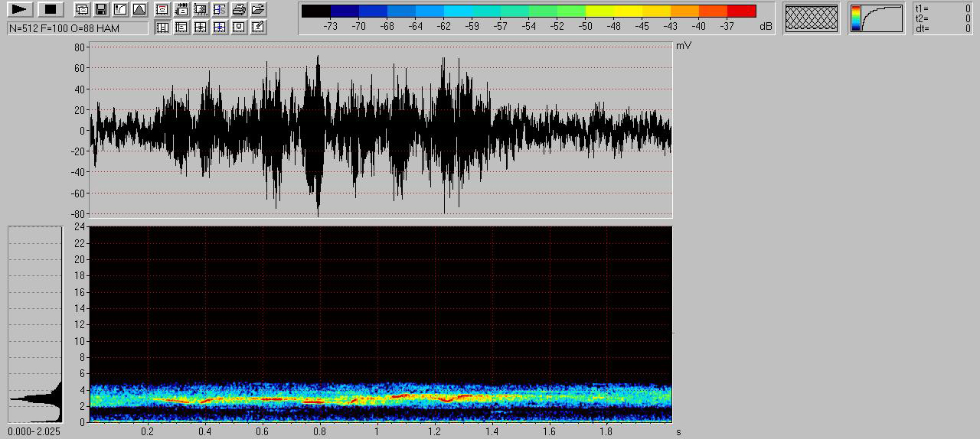The height and width of the screenshot is (439, 980).
Task: Click the crosshatch pattern button
Action: (x=812, y=18)
